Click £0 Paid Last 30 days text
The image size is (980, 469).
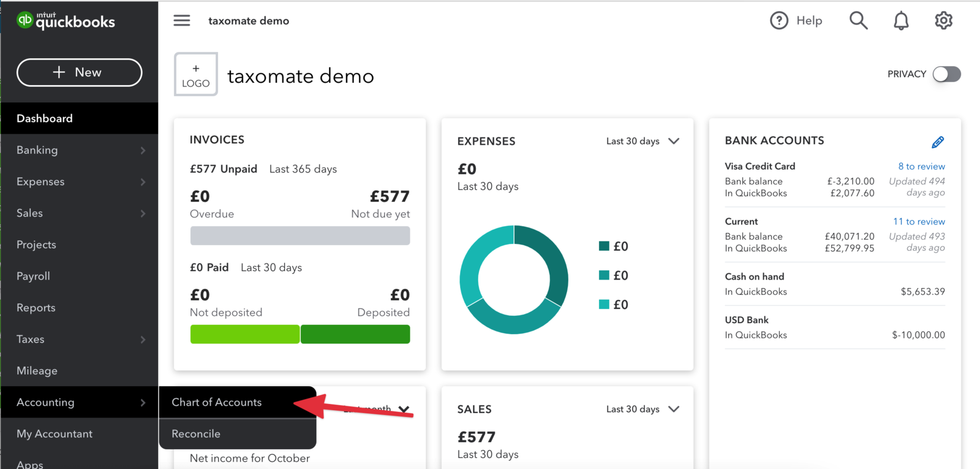[246, 268]
